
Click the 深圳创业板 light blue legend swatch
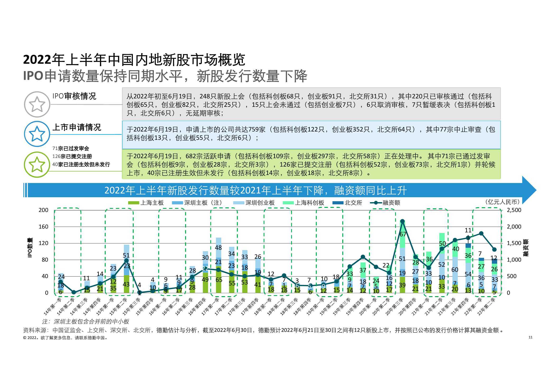(239, 203)
